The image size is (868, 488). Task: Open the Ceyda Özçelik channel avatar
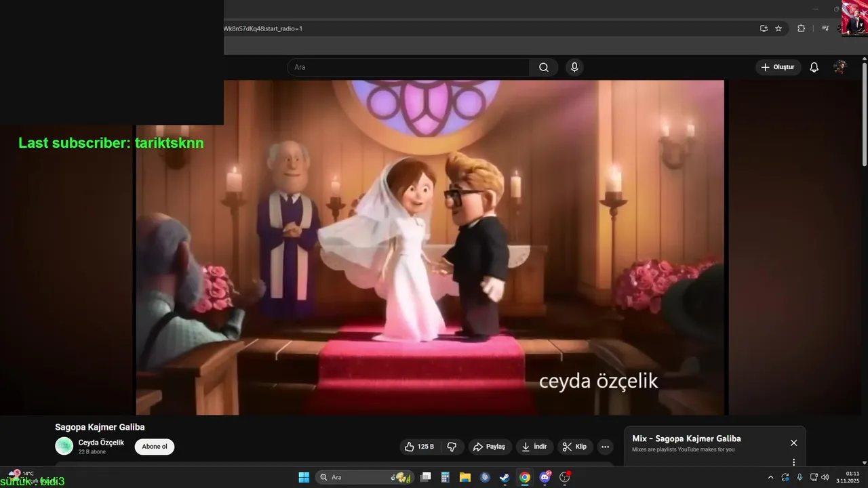pyautogui.click(x=64, y=446)
